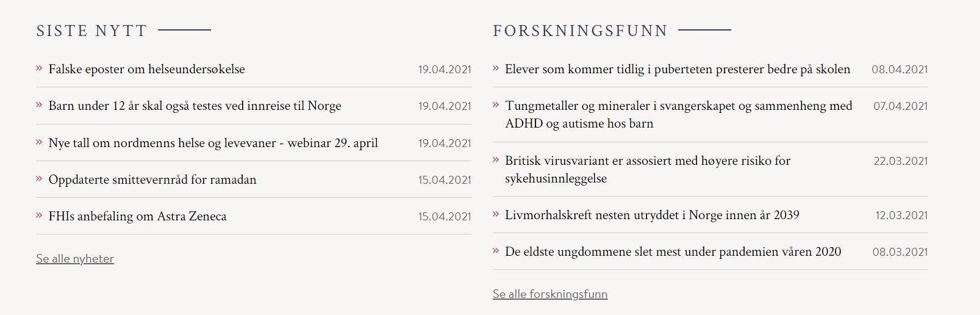Click the chevron icon beside Barn under 12 år
The image size is (980, 315).
(x=39, y=105)
